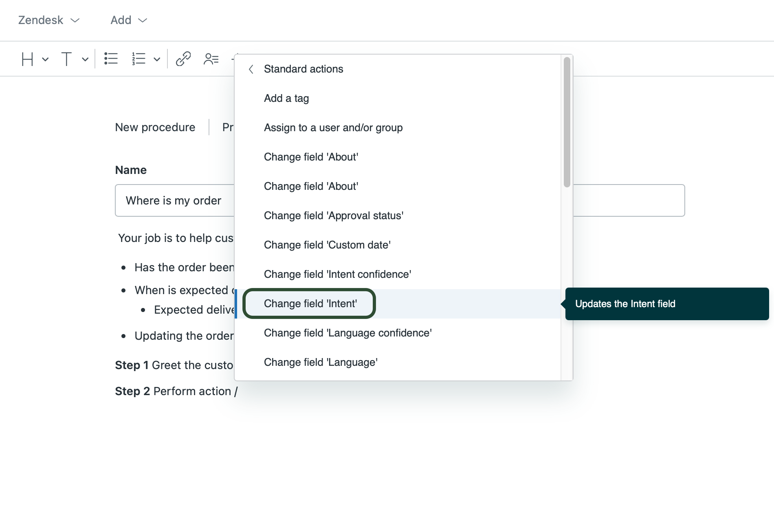Select Change field 'Intent' option
This screenshot has width=774, height=532.
[x=310, y=303]
